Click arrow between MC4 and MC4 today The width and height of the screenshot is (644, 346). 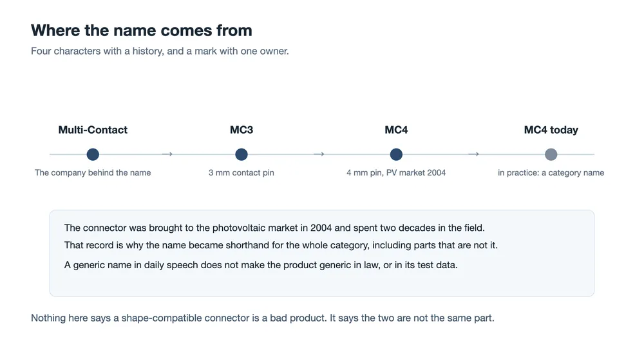[473, 154]
